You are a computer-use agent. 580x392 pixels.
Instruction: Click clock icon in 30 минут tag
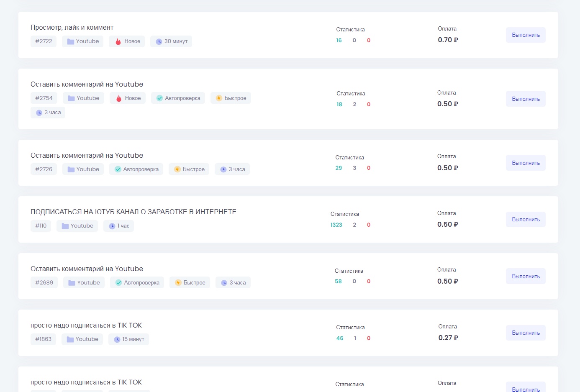[159, 41]
